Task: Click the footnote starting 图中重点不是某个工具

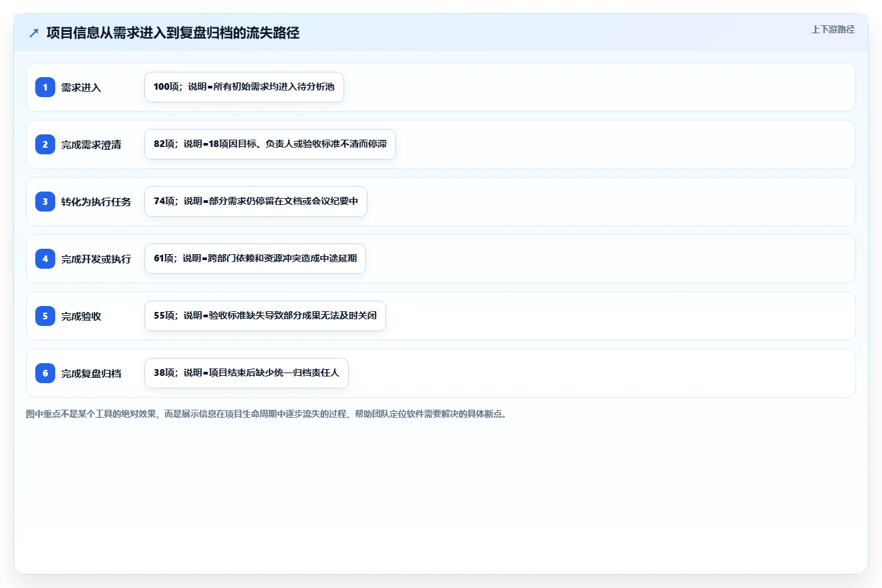Action: (x=266, y=414)
